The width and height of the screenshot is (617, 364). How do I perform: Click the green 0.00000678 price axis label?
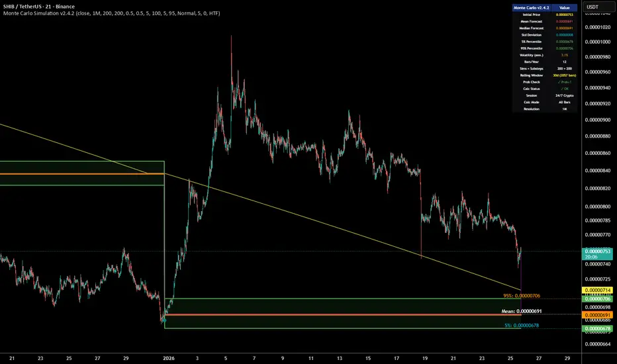[597, 328]
